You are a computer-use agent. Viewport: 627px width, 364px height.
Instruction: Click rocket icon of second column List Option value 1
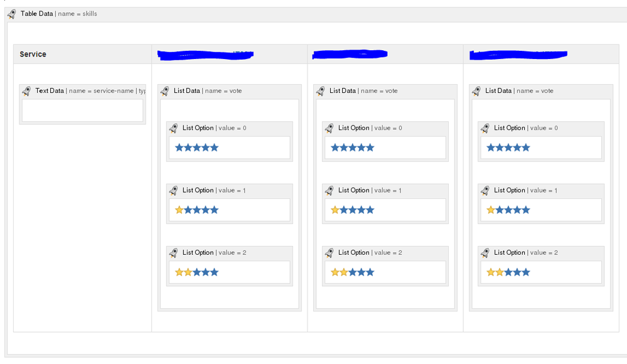pyautogui.click(x=330, y=191)
